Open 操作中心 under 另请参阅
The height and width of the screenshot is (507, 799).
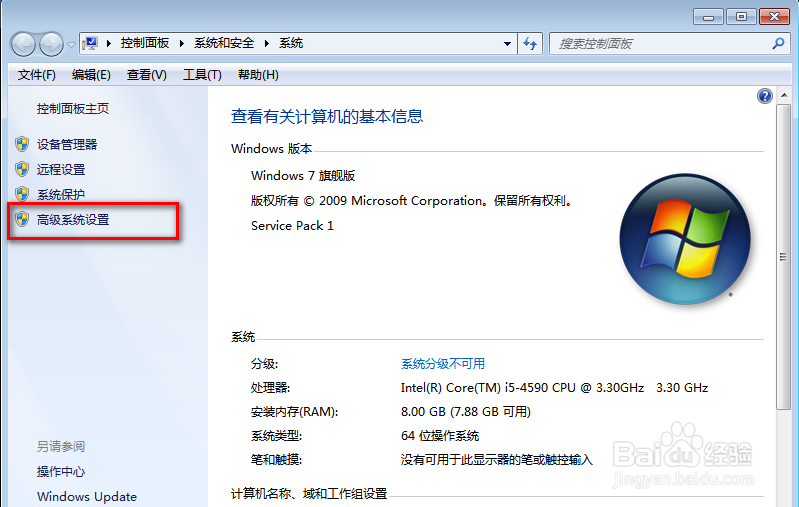click(61, 472)
